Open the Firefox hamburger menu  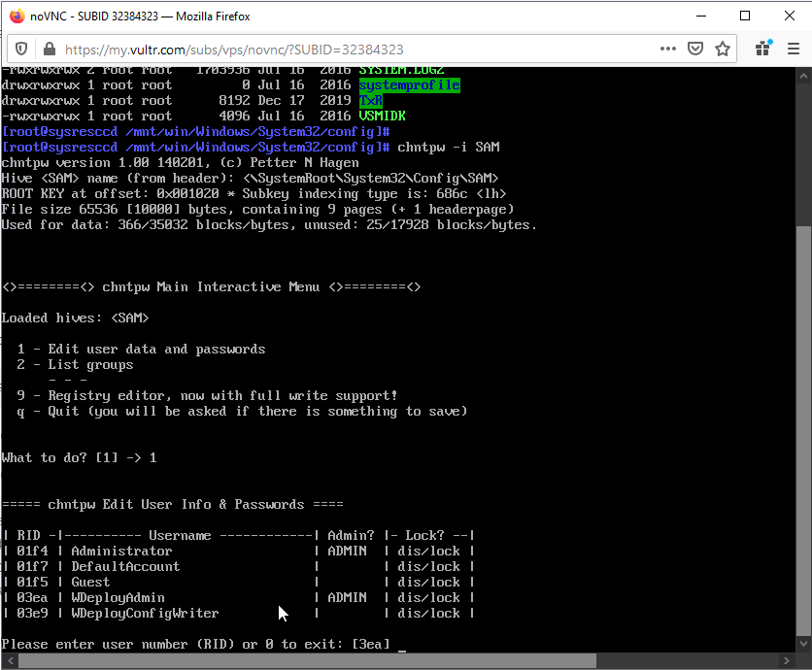793,50
